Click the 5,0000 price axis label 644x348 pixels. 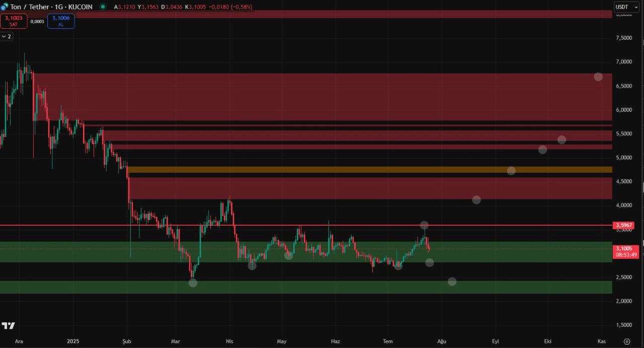pyautogui.click(x=624, y=158)
